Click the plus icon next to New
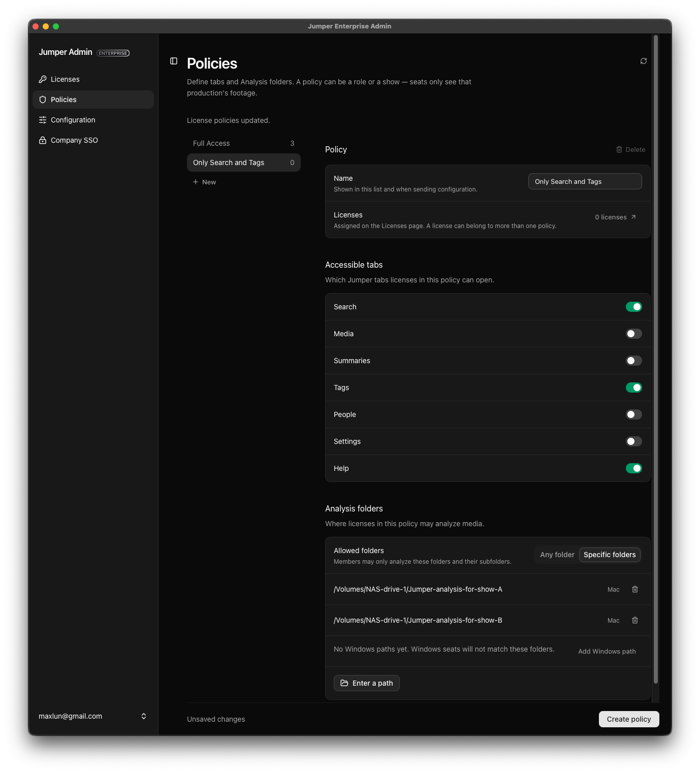 click(196, 182)
